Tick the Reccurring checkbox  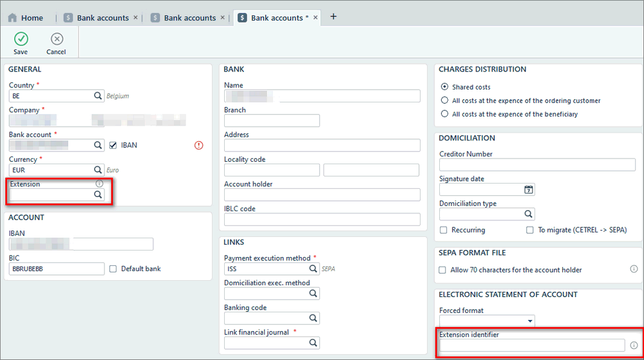[444, 230]
